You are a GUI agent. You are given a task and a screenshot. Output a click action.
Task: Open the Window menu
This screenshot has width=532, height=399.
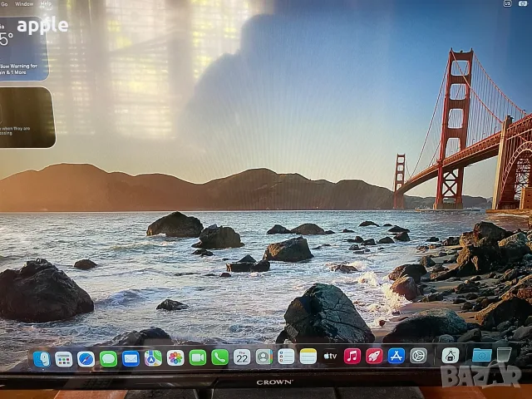click(24, 4)
